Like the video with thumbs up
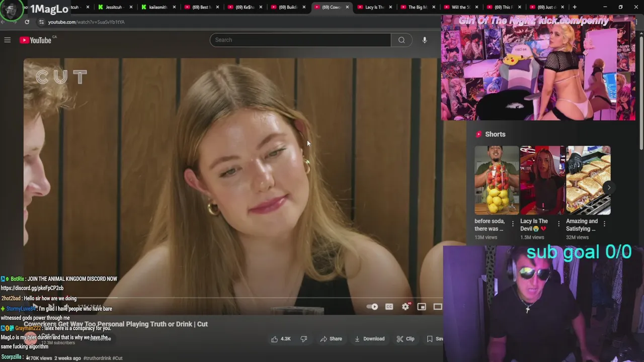This screenshot has width=644, height=362. coord(275,339)
